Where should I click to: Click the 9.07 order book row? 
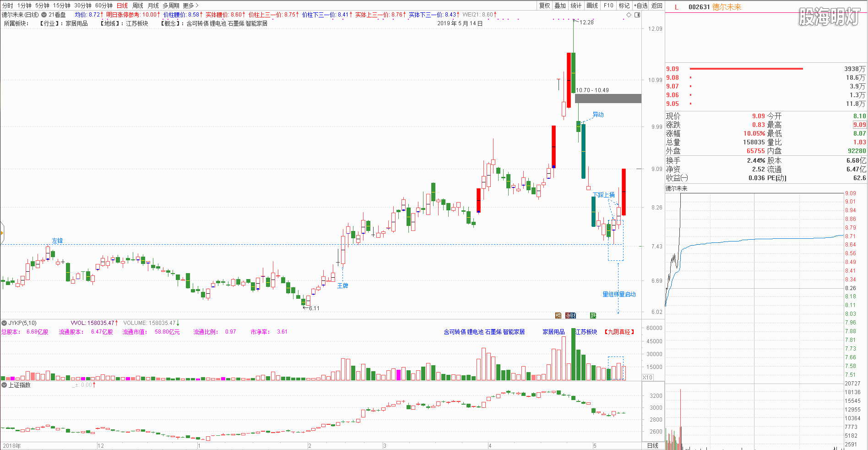766,86
